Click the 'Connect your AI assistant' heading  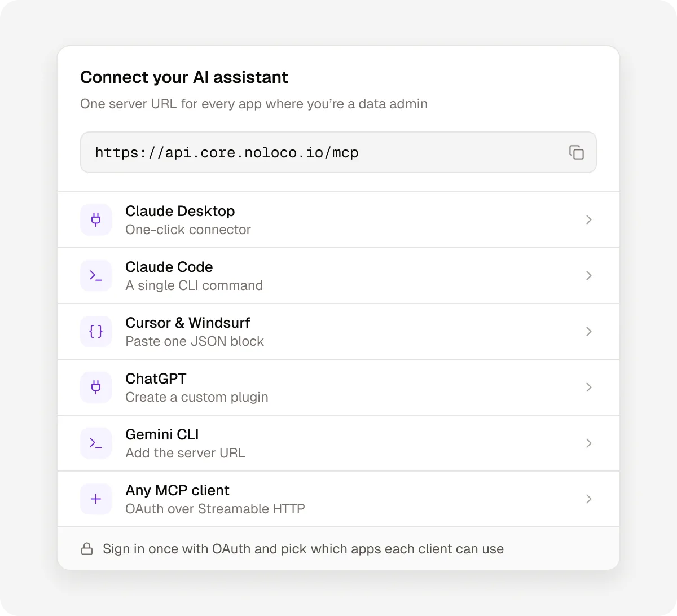tap(184, 77)
